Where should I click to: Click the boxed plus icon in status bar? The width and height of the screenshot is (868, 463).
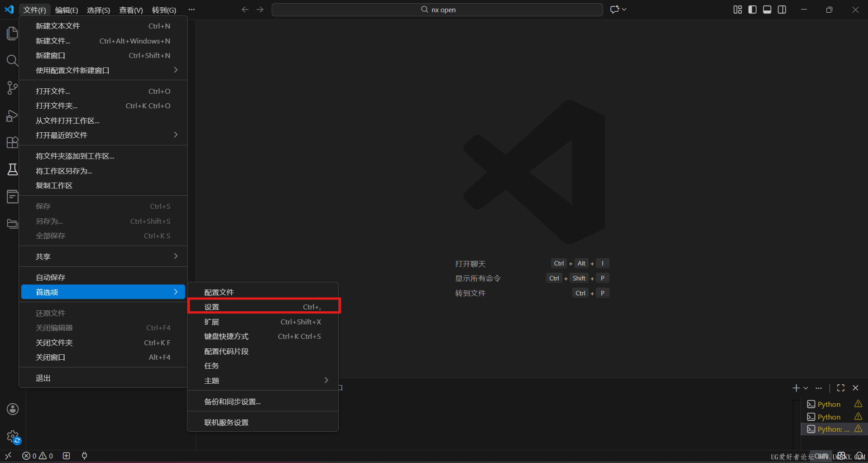pyautogui.click(x=67, y=456)
